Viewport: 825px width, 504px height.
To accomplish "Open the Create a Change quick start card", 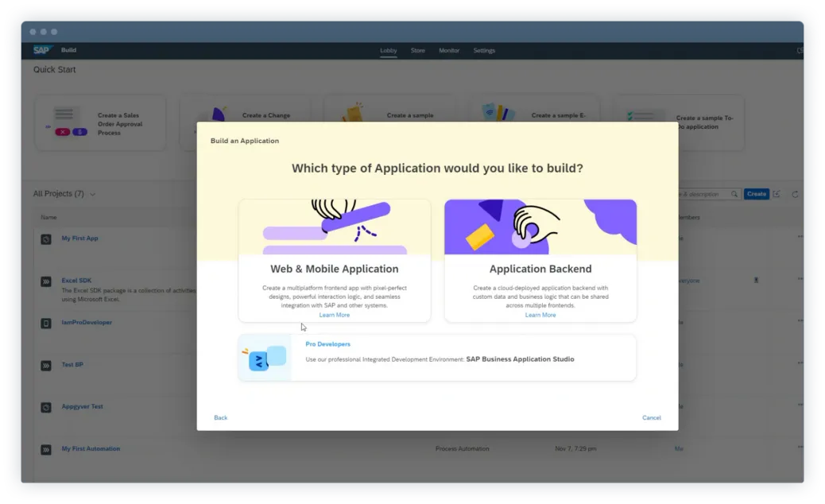I will (x=245, y=109).
